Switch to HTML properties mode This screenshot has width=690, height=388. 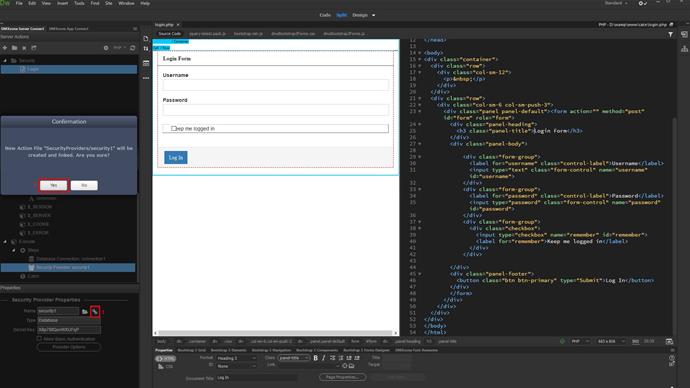point(165,359)
